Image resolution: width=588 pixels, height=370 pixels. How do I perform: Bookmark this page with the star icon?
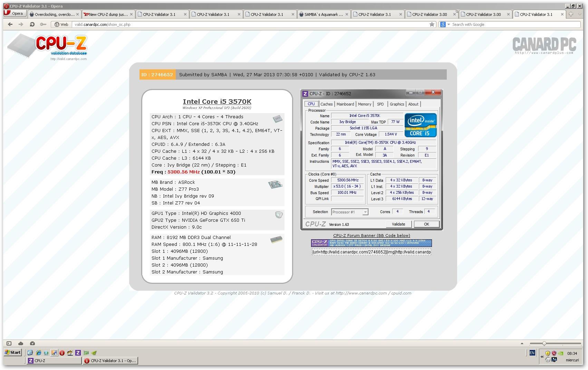tap(432, 24)
